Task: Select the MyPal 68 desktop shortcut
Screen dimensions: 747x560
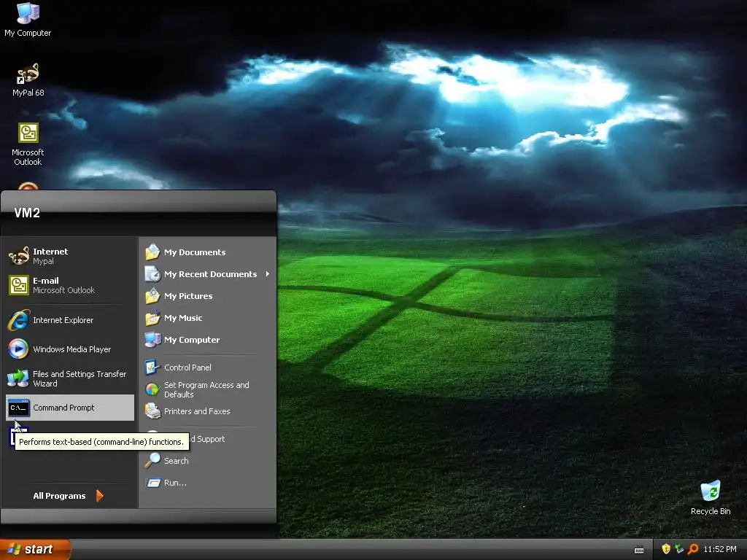Action: pos(28,79)
